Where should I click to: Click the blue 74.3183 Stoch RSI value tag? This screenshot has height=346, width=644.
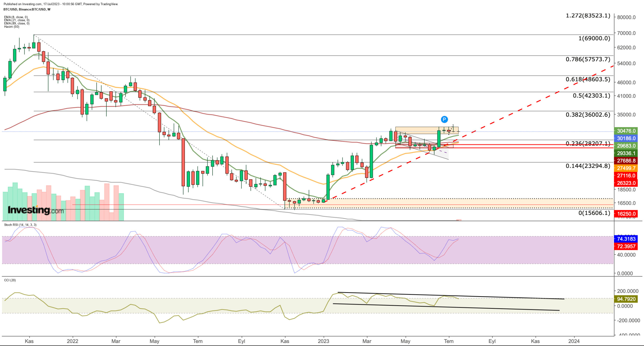pos(626,239)
